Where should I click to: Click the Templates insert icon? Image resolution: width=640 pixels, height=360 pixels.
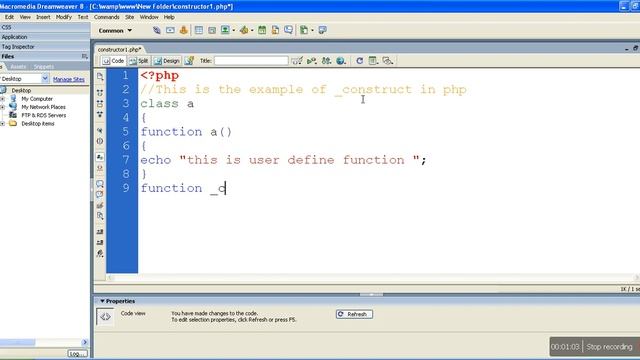(x=304, y=30)
